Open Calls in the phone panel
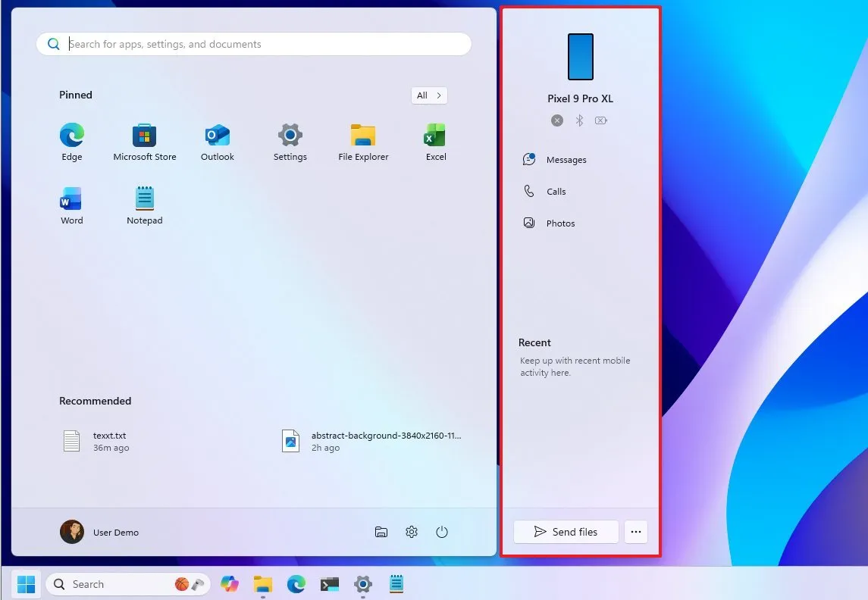Screen dimensions: 868x600 [x=555, y=191]
